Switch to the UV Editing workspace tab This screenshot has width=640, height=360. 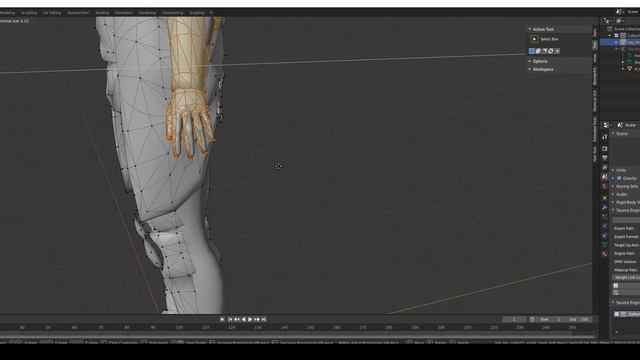click(52, 13)
